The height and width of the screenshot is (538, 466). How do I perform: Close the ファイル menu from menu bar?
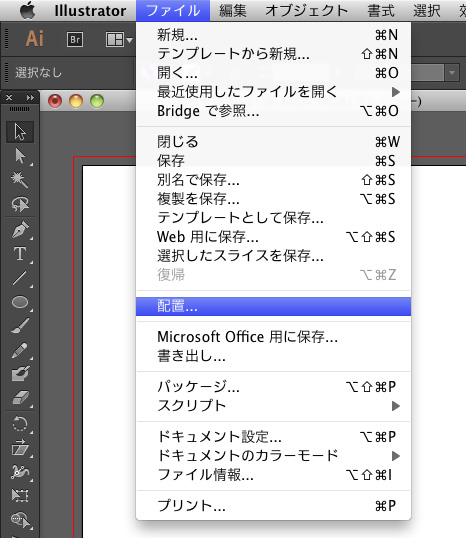point(173,11)
